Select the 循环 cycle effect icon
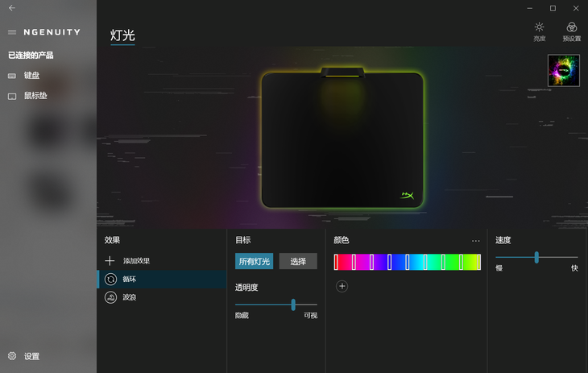This screenshot has width=588, height=373. point(110,280)
